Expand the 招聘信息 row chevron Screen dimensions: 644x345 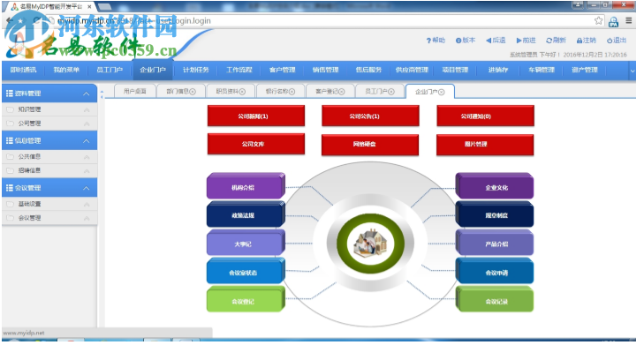87,170
